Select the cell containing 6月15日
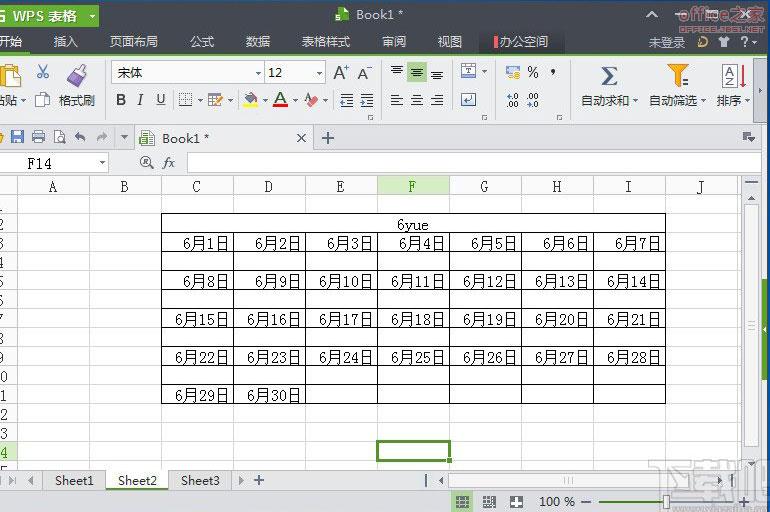Viewport: 770px width, 512px height. (x=197, y=319)
